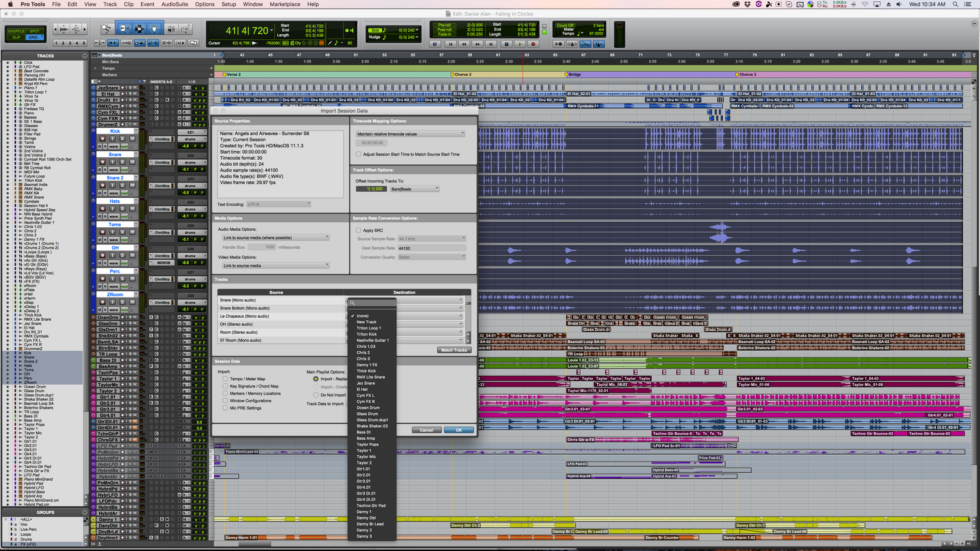The image size is (980, 551).
Task: Toggle Tab to Transients button
Action: coord(113,43)
